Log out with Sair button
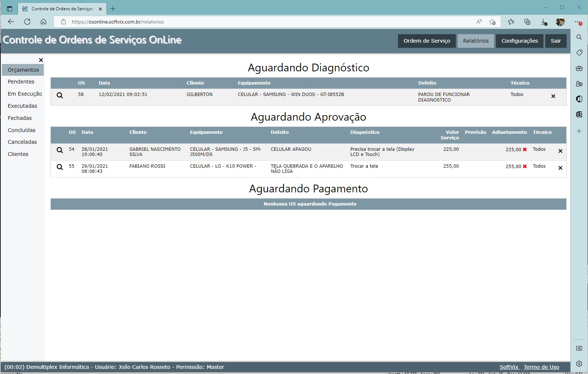588x374 pixels. click(x=556, y=41)
